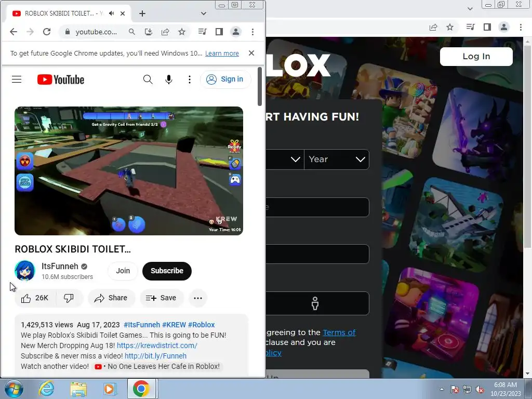The image size is (532, 399).
Task: Subscribe to ItsFunneh
Action: click(167, 271)
